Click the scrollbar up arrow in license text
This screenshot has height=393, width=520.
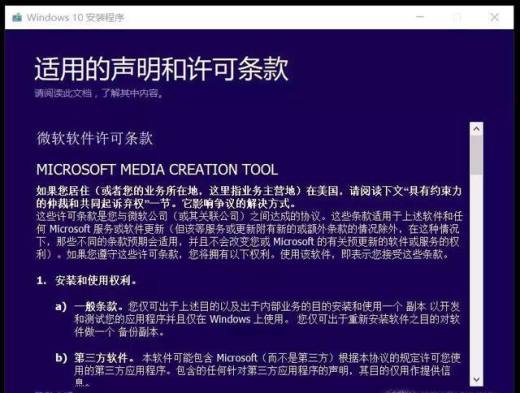[x=476, y=129]
